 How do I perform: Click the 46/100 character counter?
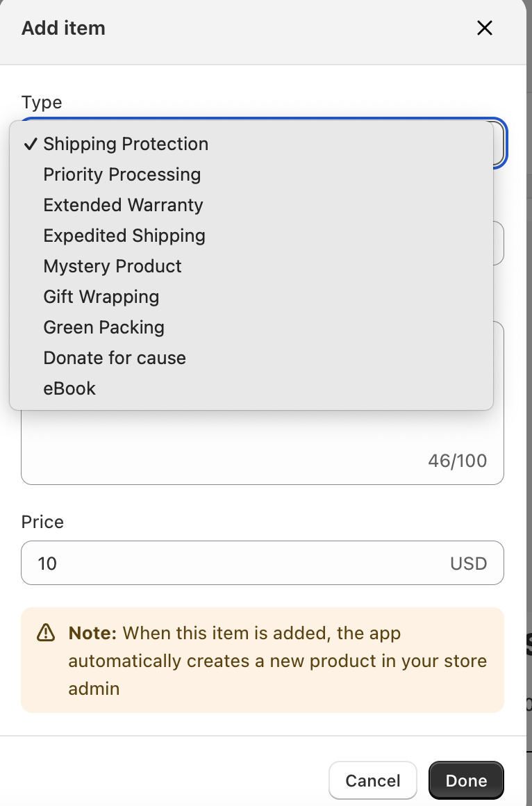(457, 461)
